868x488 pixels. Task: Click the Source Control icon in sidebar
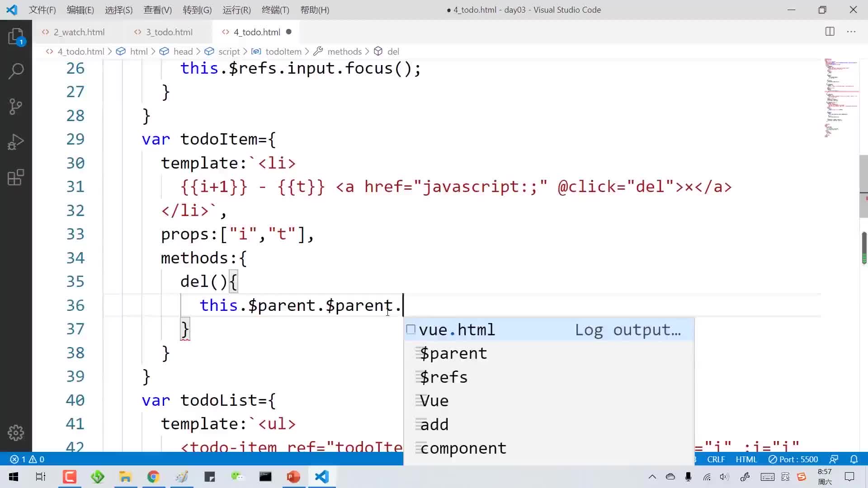pos(16,107)
